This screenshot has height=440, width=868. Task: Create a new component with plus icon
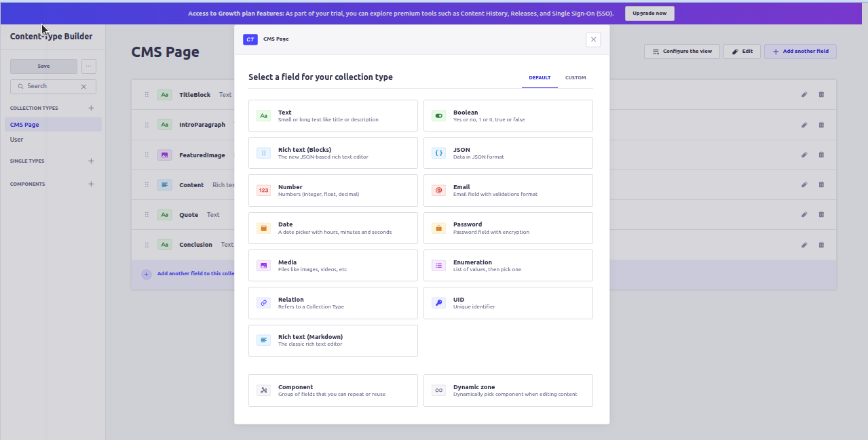click(x=91, y=184)
